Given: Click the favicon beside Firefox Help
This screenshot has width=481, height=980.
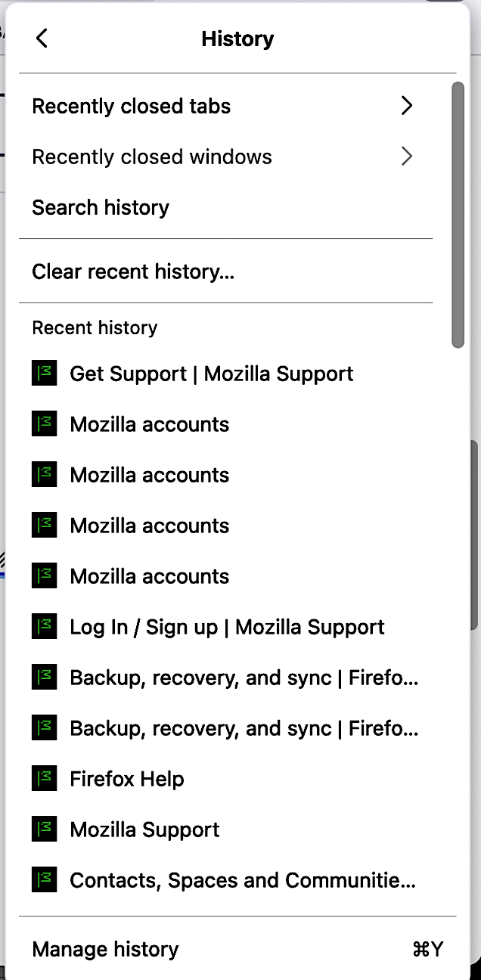Looking at the screenshot, I should point(45,779).
